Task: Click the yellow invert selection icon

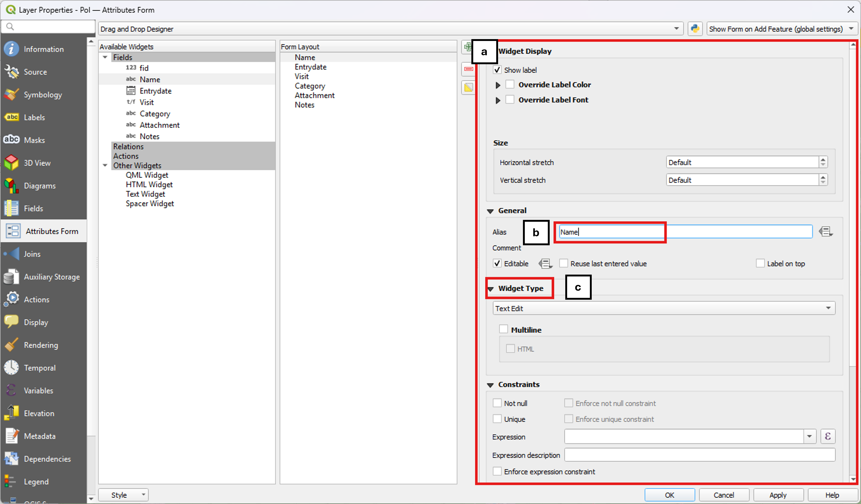Action: (x=468, y=88)
